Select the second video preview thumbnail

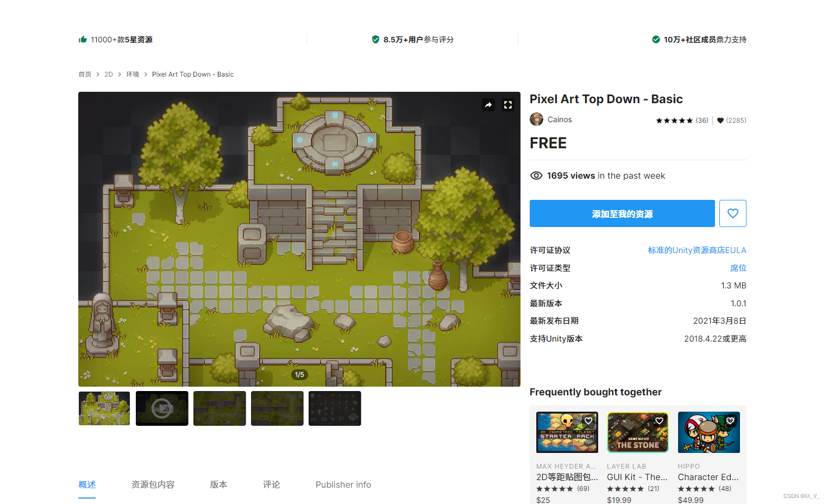[162, 408]
